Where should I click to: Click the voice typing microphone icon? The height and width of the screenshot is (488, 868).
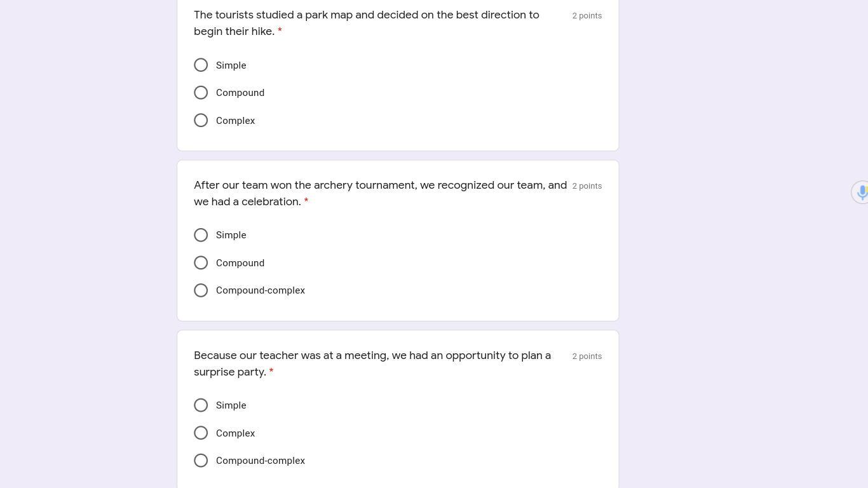[861, 192]
